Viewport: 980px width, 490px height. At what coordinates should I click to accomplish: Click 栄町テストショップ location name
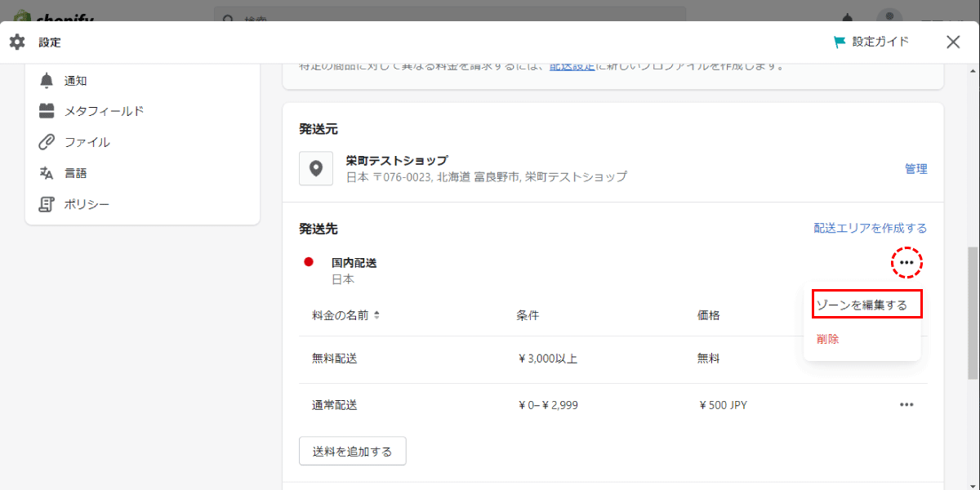click(397, 161)
